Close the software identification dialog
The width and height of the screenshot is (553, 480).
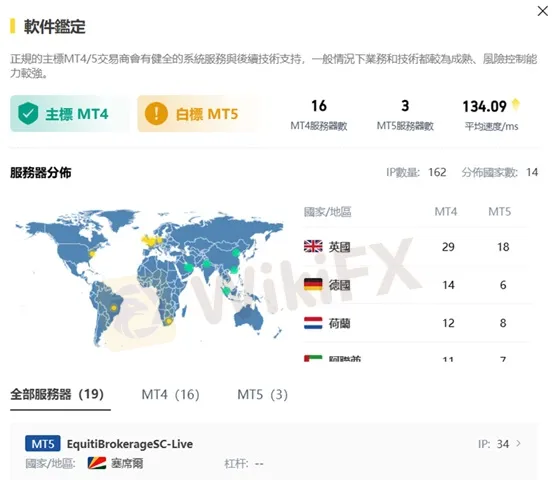543,11
